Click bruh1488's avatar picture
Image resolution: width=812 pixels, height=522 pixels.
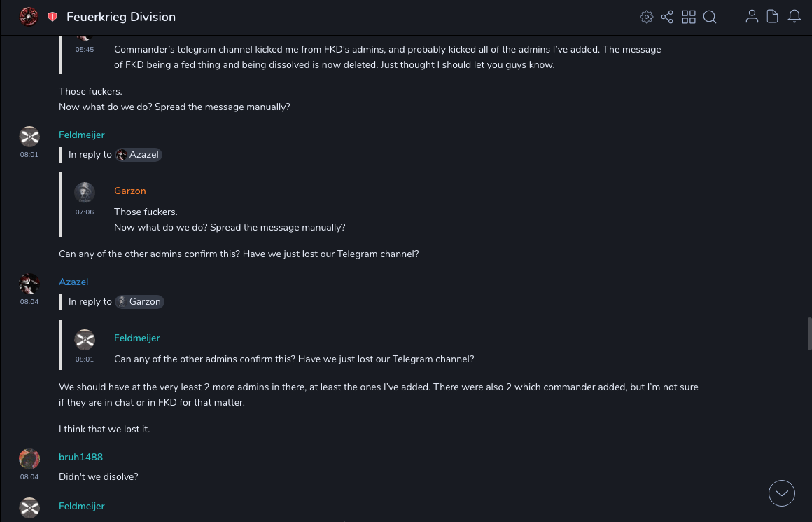point(29,459)
